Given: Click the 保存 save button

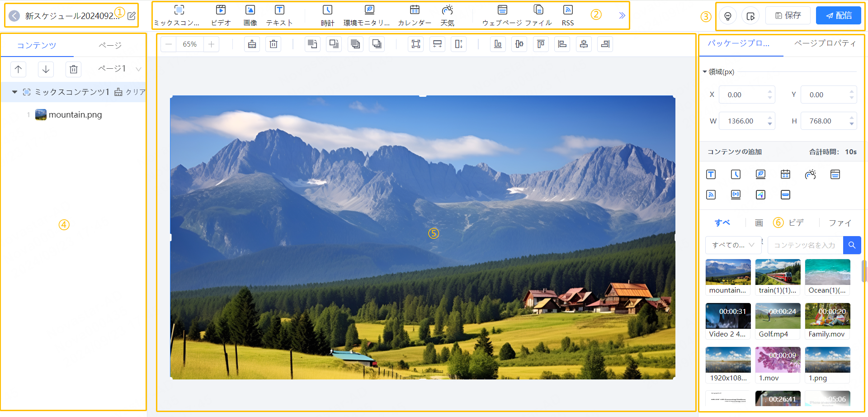Looking at the screenshot, I should coord(788,15).
